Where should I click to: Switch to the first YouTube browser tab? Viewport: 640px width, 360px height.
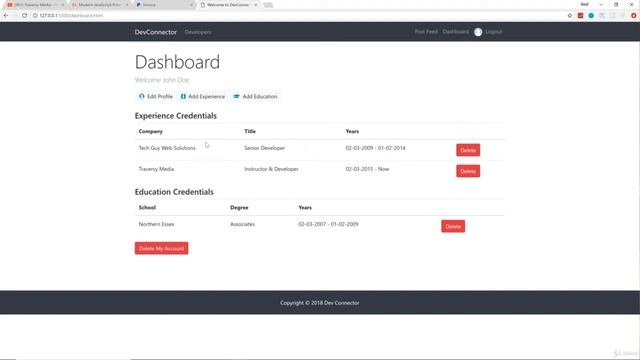(36, 5)
